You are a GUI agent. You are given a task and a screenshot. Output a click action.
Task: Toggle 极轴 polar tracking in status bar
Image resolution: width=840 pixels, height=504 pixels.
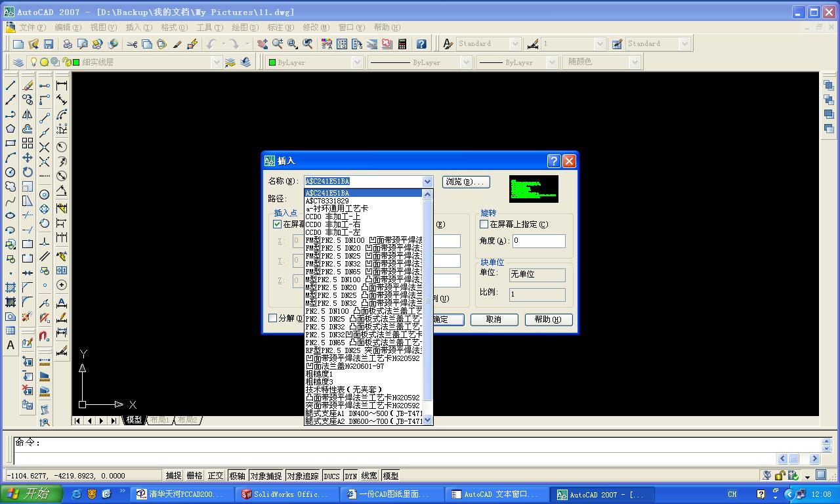click(x=237, y=476)
